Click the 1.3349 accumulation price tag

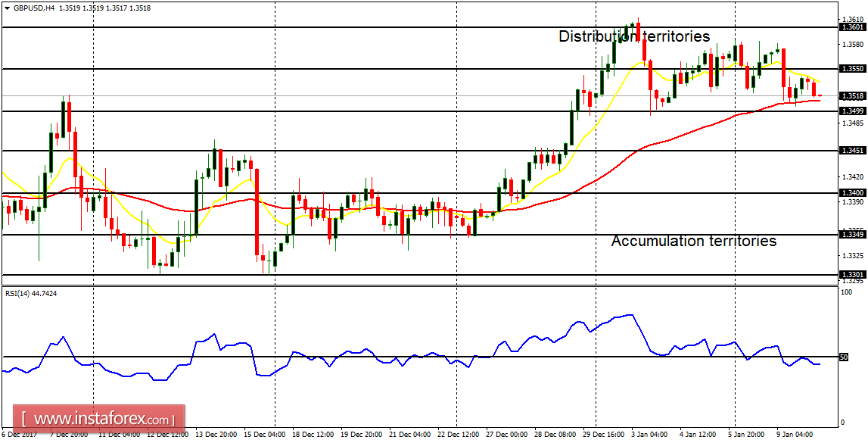pos(854,235)
